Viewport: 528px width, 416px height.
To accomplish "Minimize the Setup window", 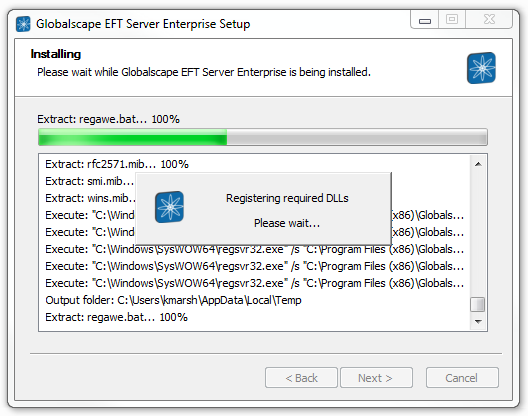I will click(x=425, y=20).
